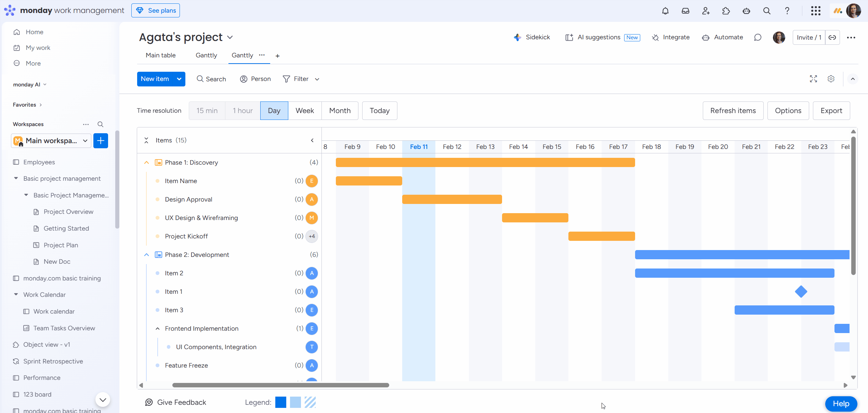
Task: Click the striped legend swatch
Action: point(310,402)
